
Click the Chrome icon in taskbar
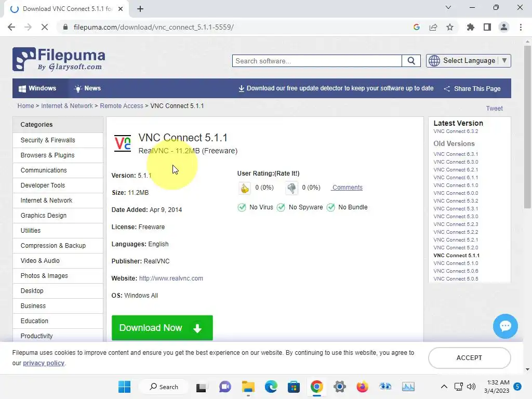[x=316, y=387]
